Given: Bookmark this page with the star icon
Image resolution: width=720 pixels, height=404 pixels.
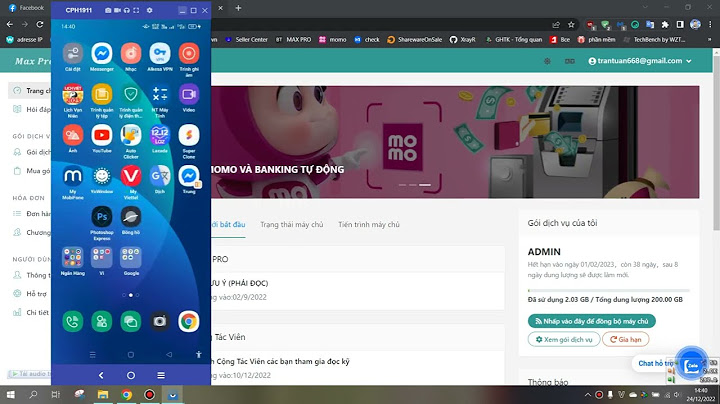Looking at the screenshot, I should (571, 24).
